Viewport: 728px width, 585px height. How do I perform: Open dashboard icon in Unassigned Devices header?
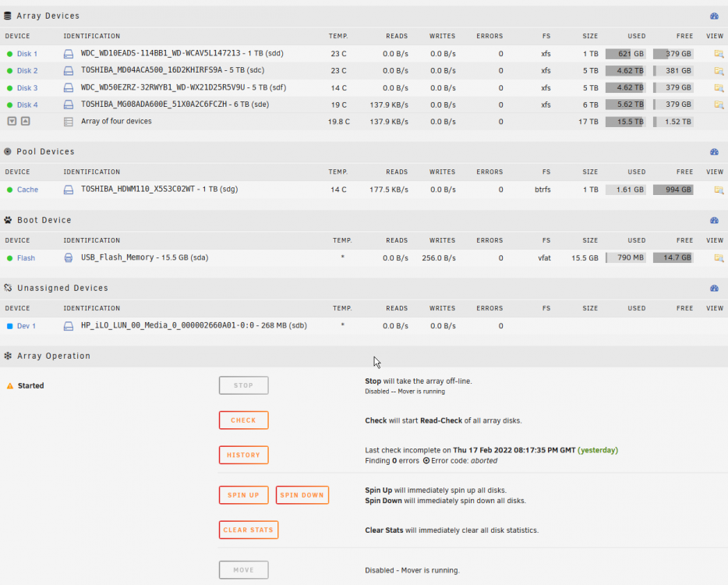pyautogui.click(x=714, y=289)
